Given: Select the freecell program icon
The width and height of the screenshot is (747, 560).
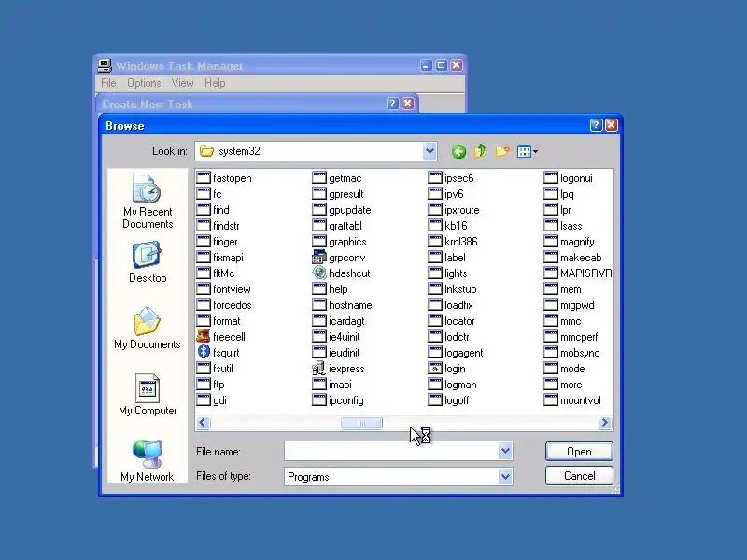Looking at the screenshot, I should click(204, 337).
